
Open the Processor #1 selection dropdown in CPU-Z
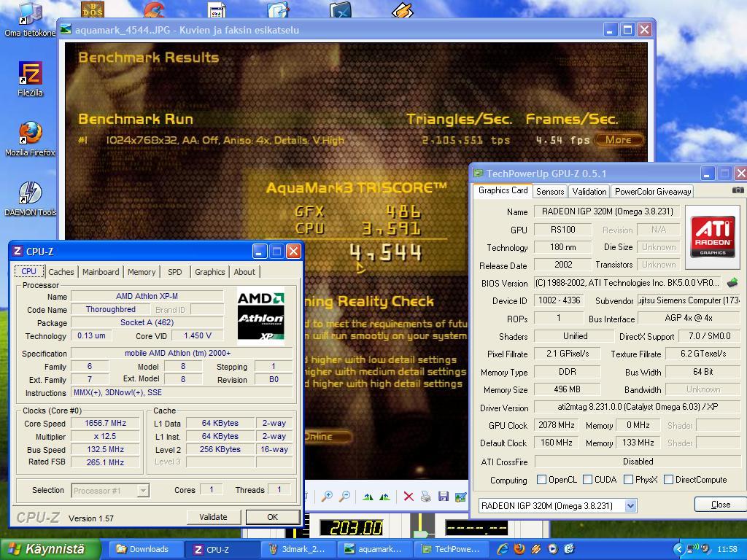[x=142, y=491]
